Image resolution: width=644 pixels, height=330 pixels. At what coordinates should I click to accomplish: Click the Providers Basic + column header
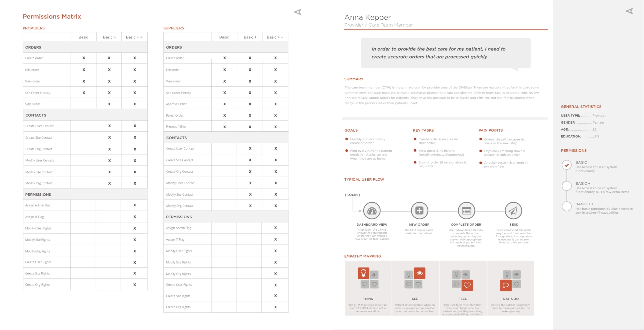[109, 37]
